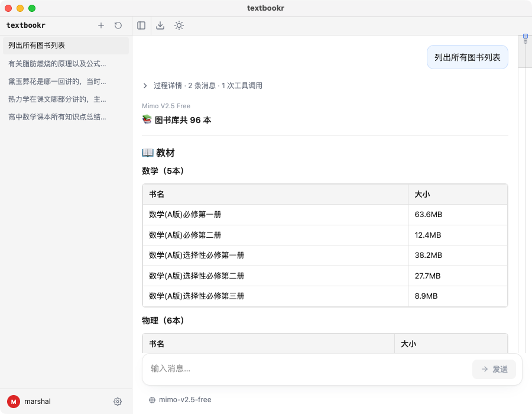Click the user message bubble 列出所有图书列表

point(467,57)
